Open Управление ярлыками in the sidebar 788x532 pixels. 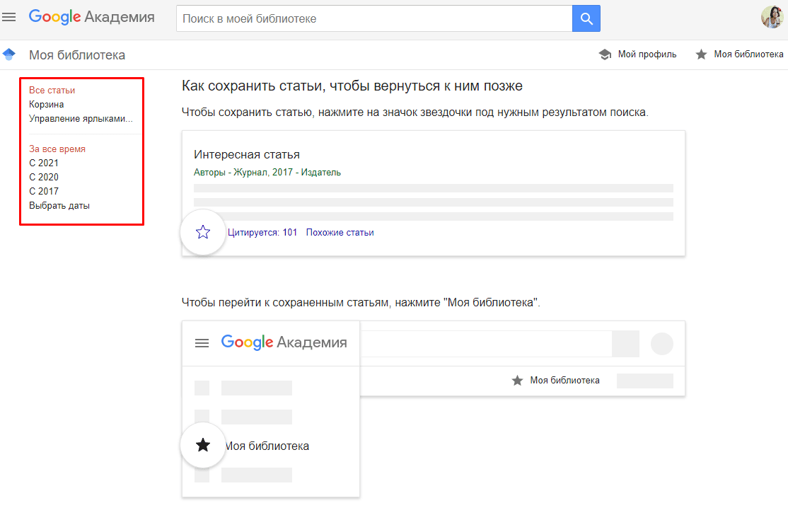81,119
